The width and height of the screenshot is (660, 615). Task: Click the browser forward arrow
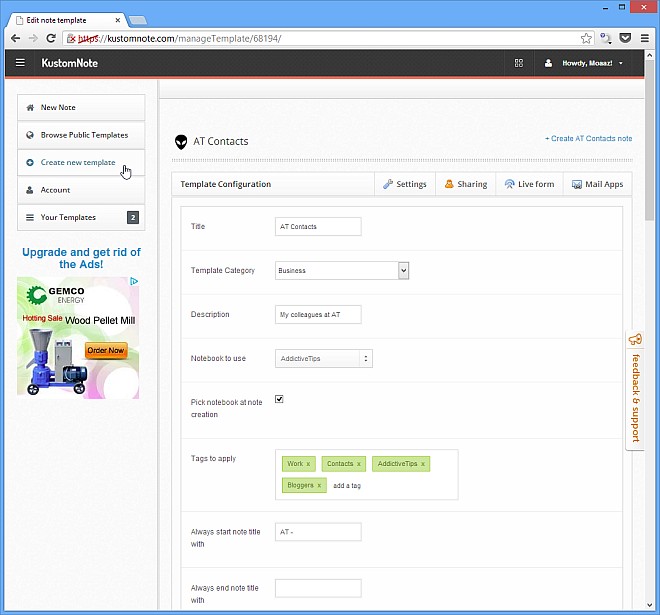33,38
